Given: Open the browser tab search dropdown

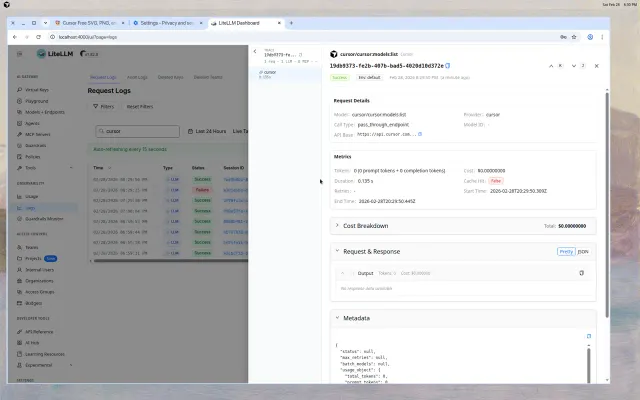Looking at the screenshot, I should point(45,23).
